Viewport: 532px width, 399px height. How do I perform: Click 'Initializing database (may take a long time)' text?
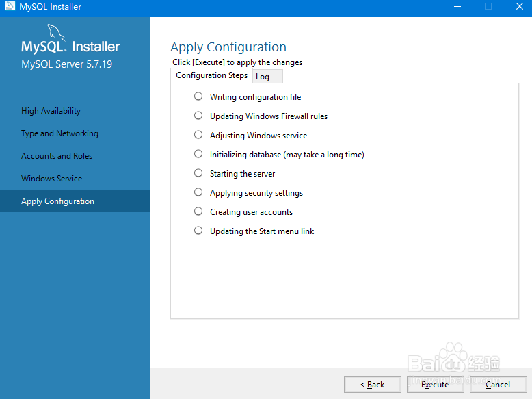coord(287,155)
